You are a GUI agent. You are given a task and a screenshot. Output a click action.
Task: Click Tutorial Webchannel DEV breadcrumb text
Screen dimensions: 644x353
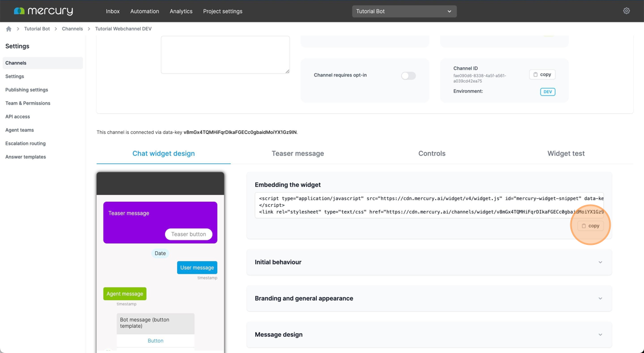[x=123, y=29]
